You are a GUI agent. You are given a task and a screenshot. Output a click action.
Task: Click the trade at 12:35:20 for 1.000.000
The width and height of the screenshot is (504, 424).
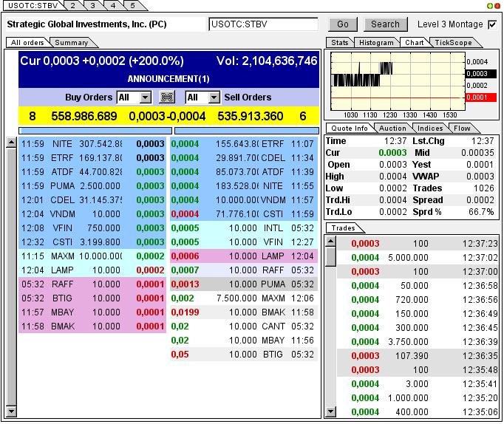pyautogui.click(x=418, y=398)
